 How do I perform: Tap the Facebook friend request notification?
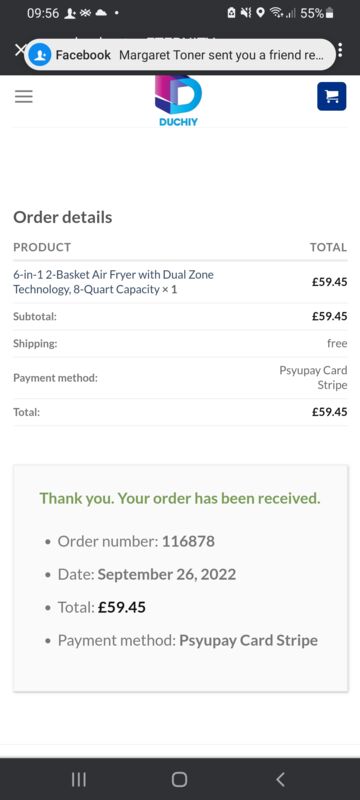click(179, 55)
